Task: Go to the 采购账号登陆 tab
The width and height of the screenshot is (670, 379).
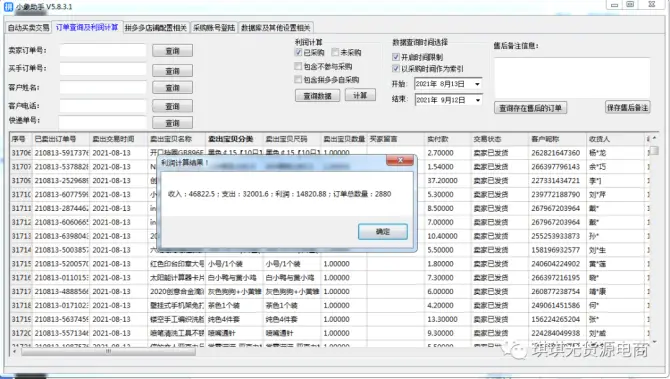Action: click(x=214, y=28)
